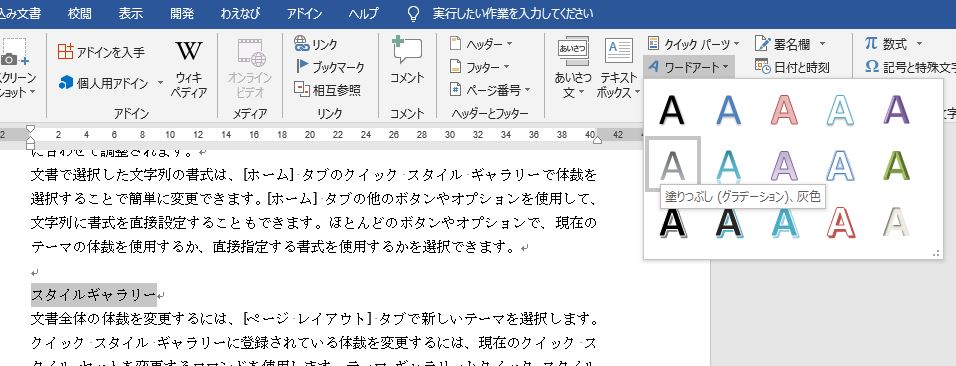Open 記号と特殊文字 symbols
956x366 pixels.
[910, 67]
